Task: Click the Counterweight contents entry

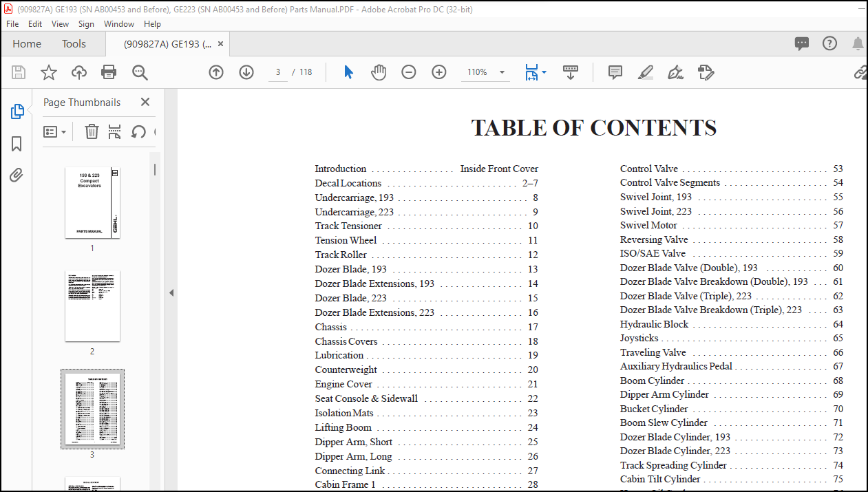Action: [x=427, y=370]
